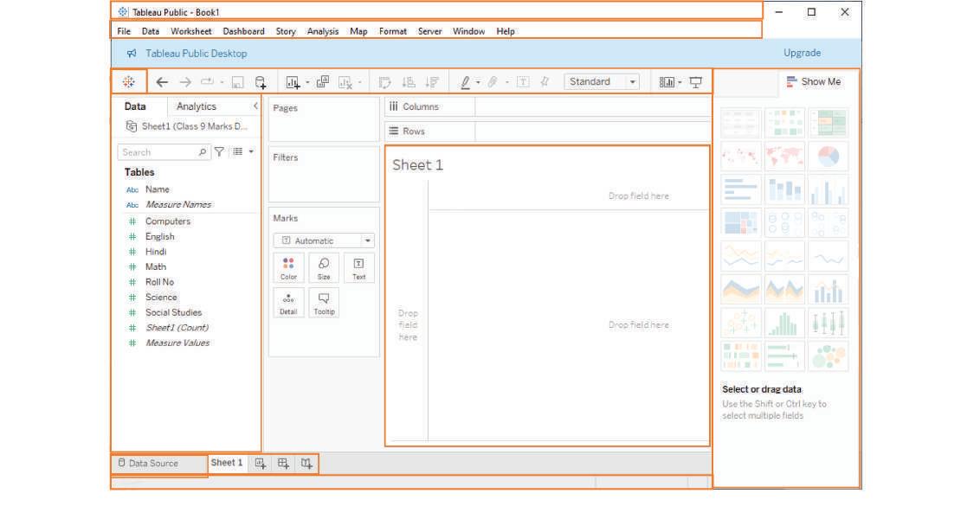Open dropdown arrow next to New Worksheet icon

[307, 82]
